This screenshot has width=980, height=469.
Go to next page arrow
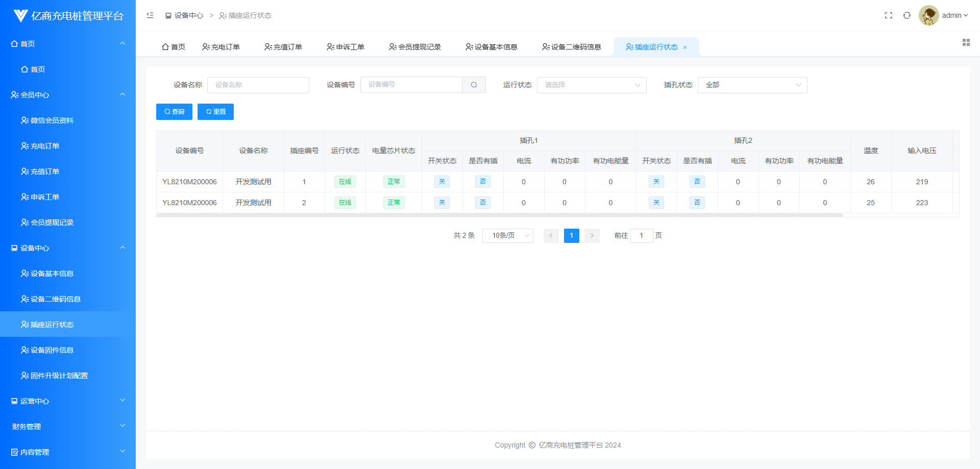point(592,235)
